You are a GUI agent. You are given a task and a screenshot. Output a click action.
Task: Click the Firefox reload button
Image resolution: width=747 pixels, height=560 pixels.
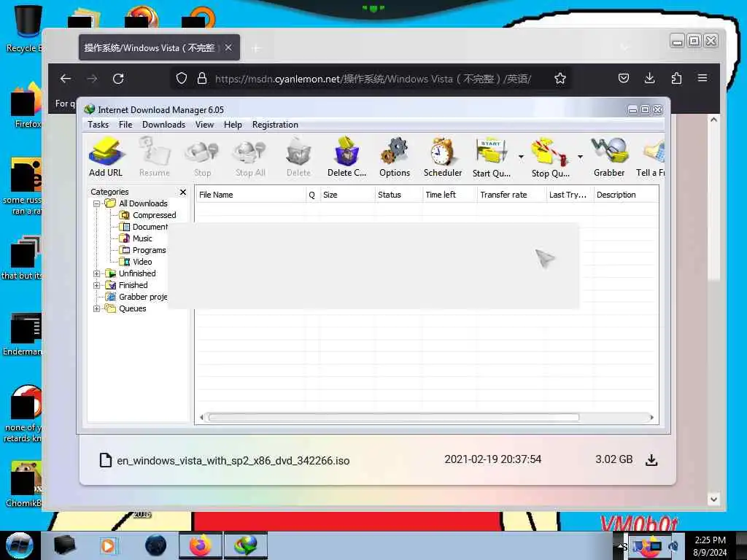click(x=118, y=79)
